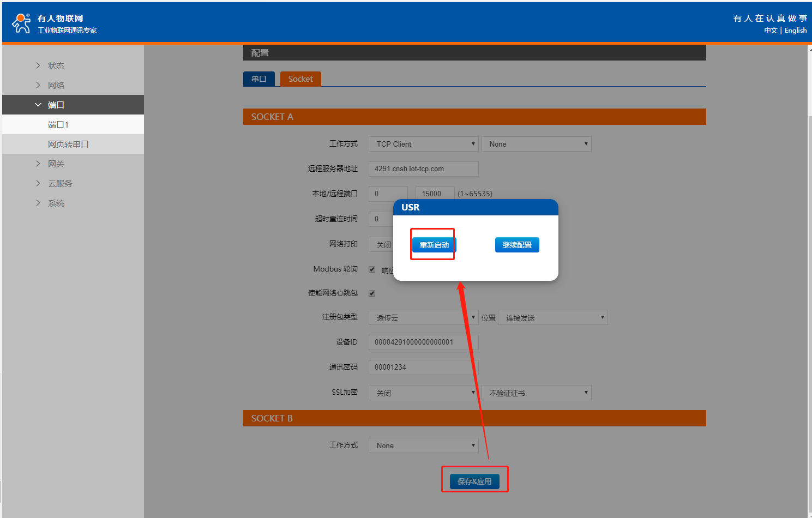Expand the 网关 sidebar section
This screenshot has width=812, height=518.
(x=56, y=164)
